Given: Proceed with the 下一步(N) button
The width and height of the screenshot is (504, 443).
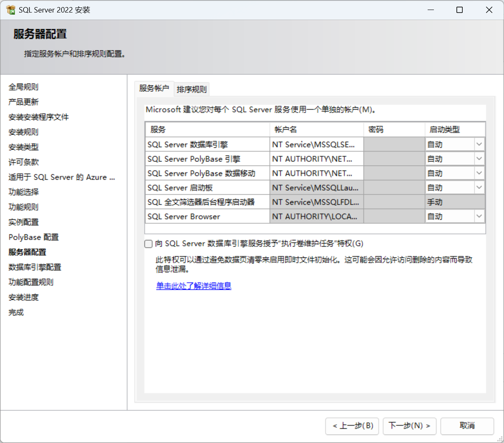Looking at the screenshot, I should 410,426.
